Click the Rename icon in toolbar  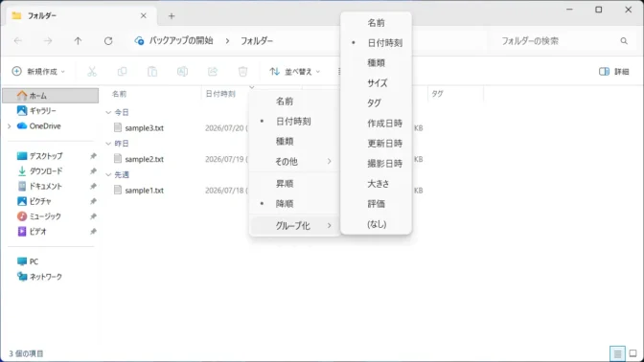[182, 72]
